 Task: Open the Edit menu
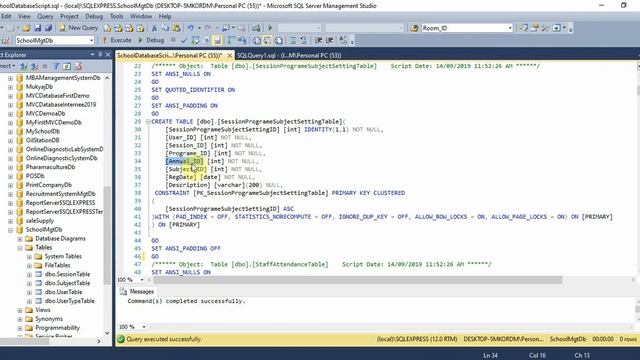6,16
